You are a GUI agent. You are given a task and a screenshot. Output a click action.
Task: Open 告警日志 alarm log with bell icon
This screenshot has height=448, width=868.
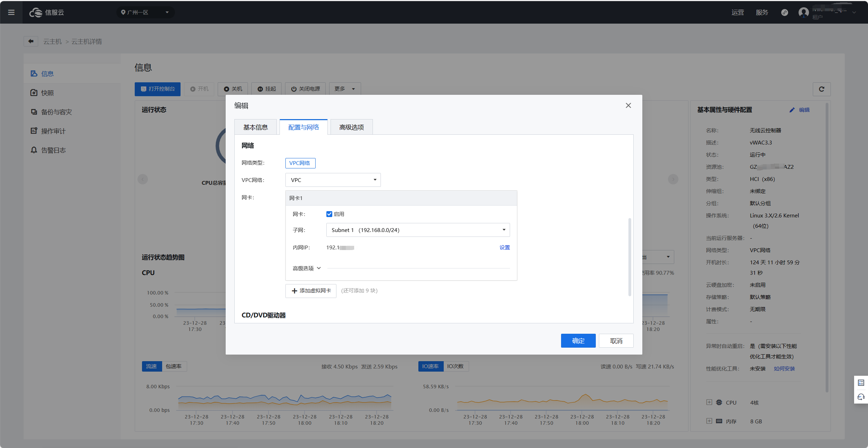click(53, 150)
